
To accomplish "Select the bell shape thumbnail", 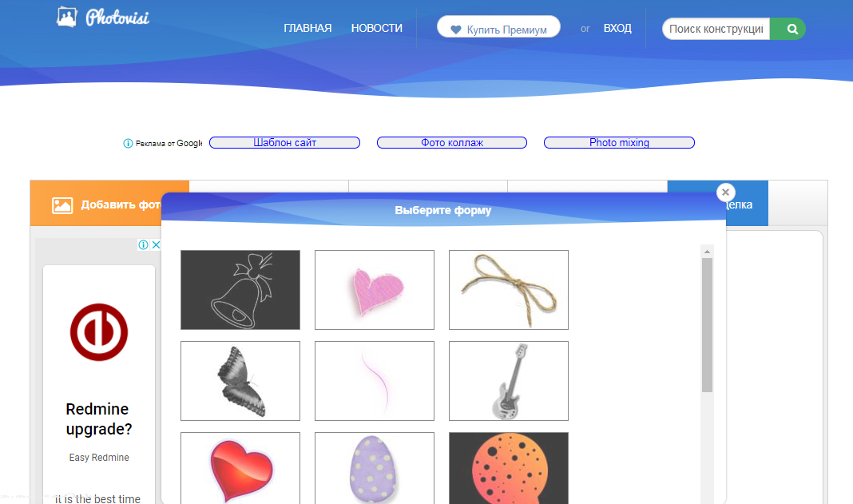I will click(240, 290).
